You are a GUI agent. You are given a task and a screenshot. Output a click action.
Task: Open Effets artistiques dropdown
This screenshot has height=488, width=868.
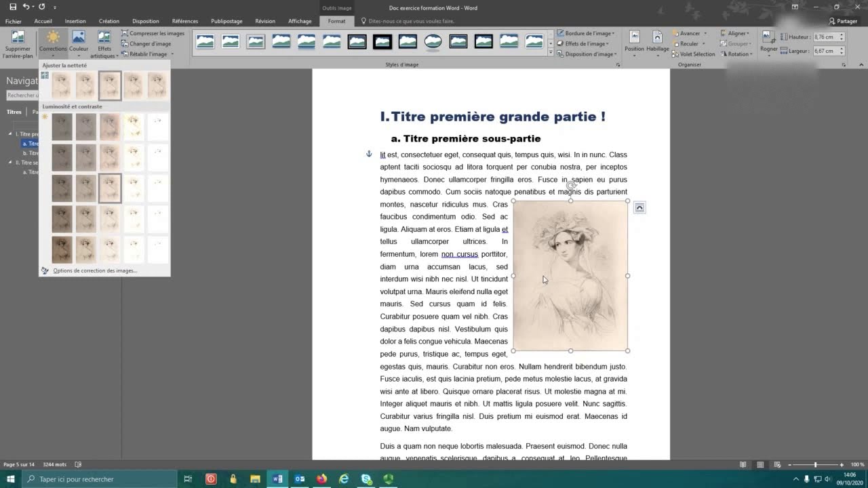click(x=104, y=44)
